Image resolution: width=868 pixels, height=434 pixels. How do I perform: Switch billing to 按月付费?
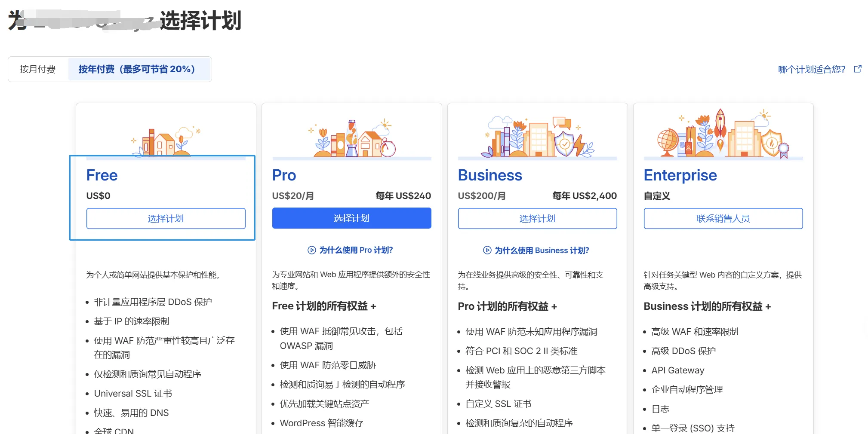point(38,69)
